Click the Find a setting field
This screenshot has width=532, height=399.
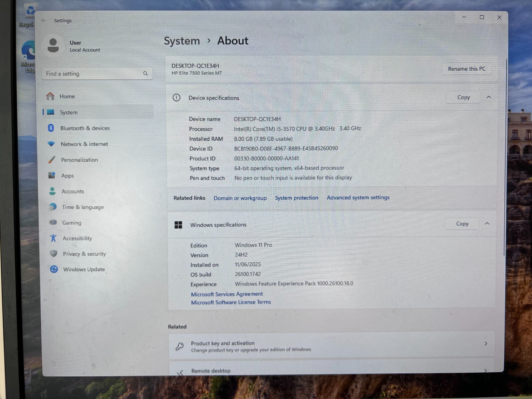pyautogui.click(x=97, y=74)
